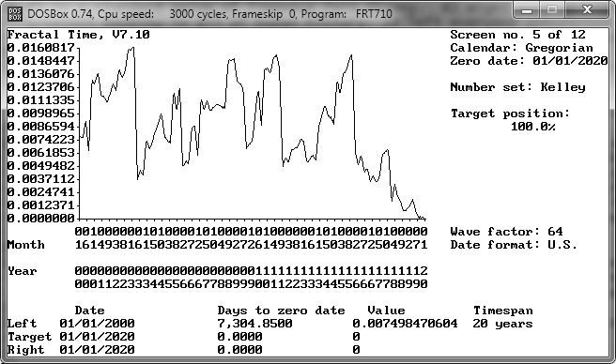
Task: Click the Month axis label
Action: click(x=26, y=245)
